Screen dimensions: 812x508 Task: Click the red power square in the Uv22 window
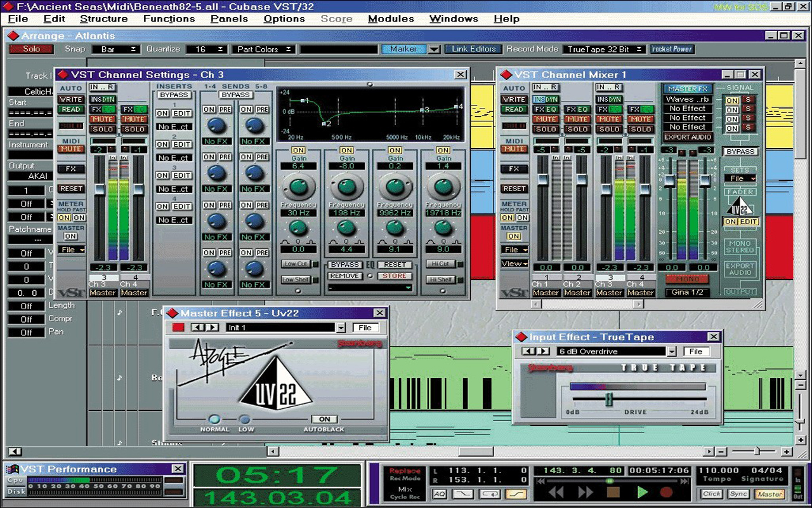pos(178,328)
